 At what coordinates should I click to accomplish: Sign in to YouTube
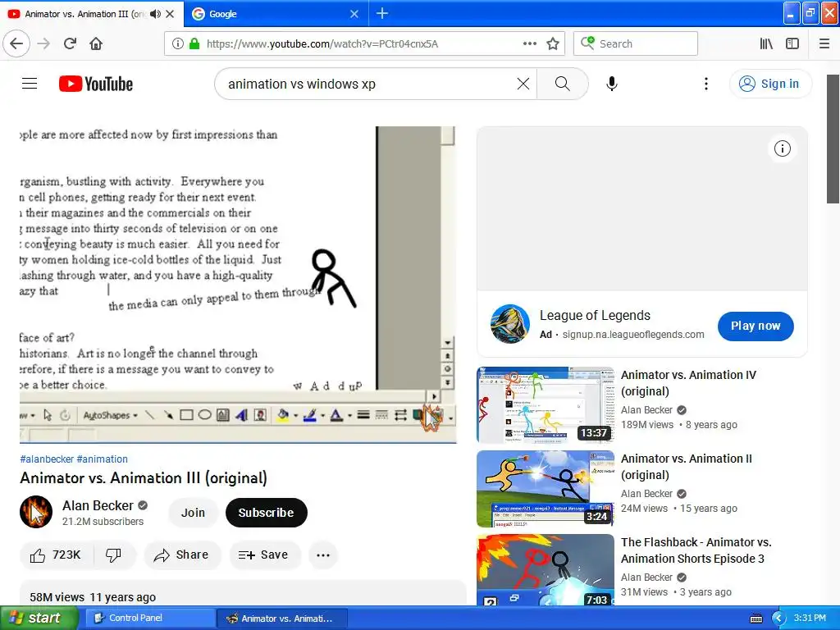point(770,84)
